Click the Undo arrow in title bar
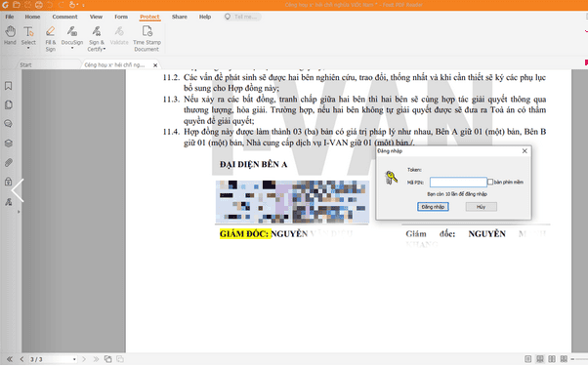The image size is (588, 368). point(50,5)
